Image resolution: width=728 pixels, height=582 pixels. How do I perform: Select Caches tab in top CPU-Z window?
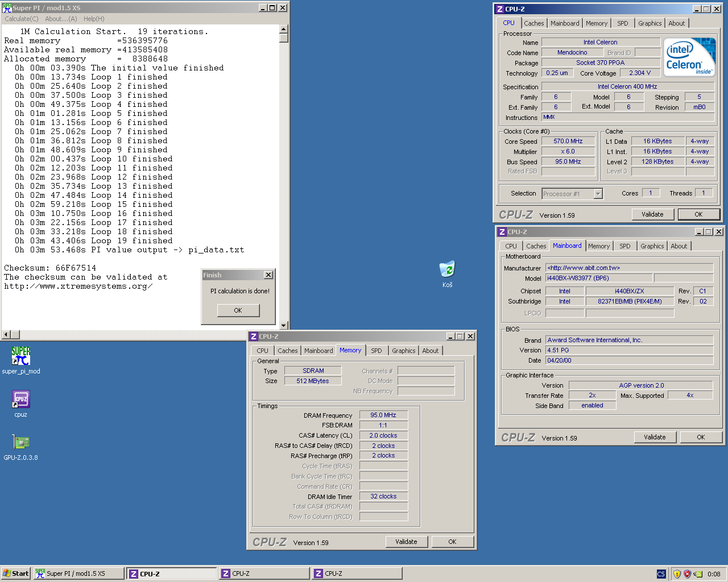pos(534,23)
